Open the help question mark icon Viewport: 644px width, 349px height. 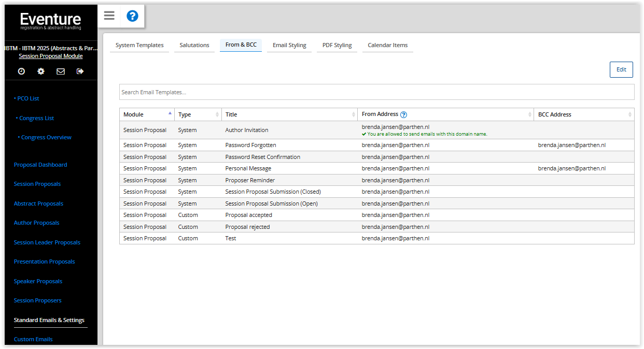pyautogui.click(x=132, y=16)
